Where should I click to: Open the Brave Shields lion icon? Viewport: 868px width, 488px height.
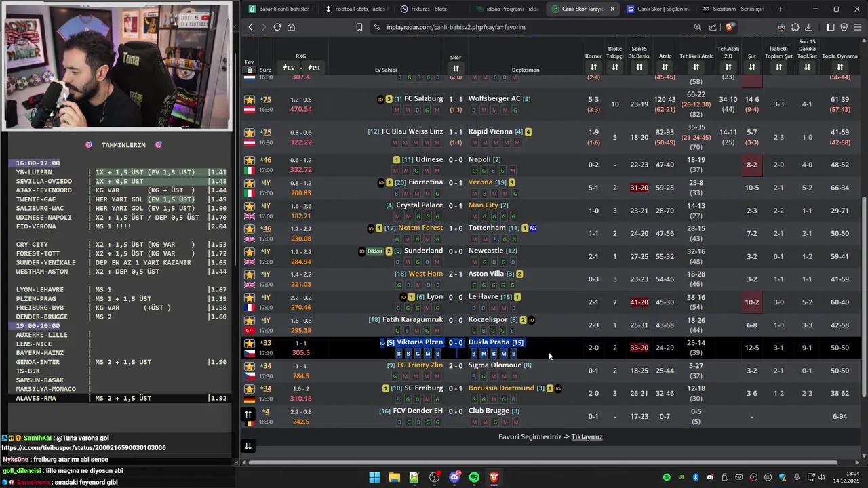click(729, 27)
